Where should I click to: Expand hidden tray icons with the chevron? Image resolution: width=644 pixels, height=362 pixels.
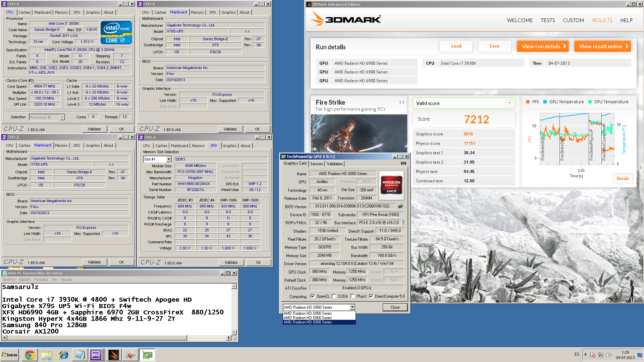click(585, 355)
